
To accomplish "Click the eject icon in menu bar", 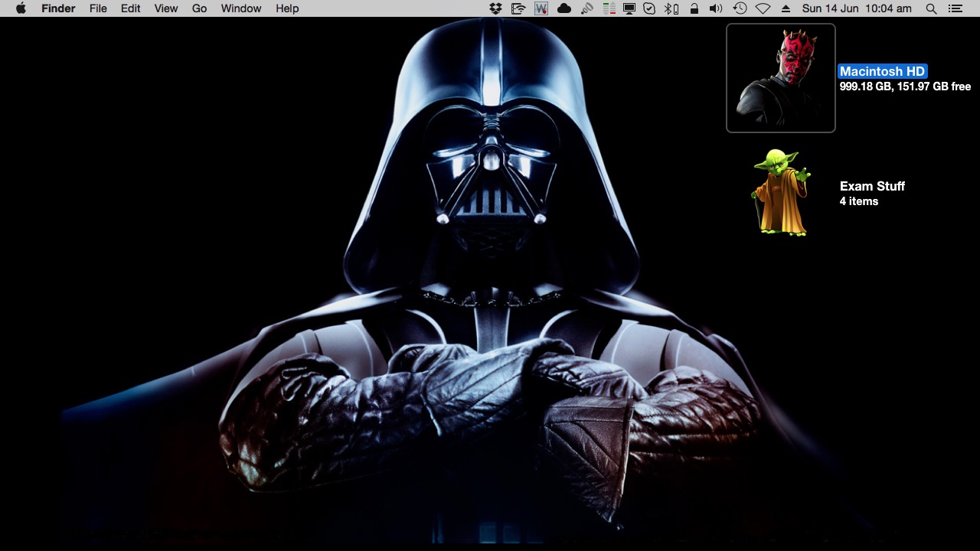I will click(786, 8).
